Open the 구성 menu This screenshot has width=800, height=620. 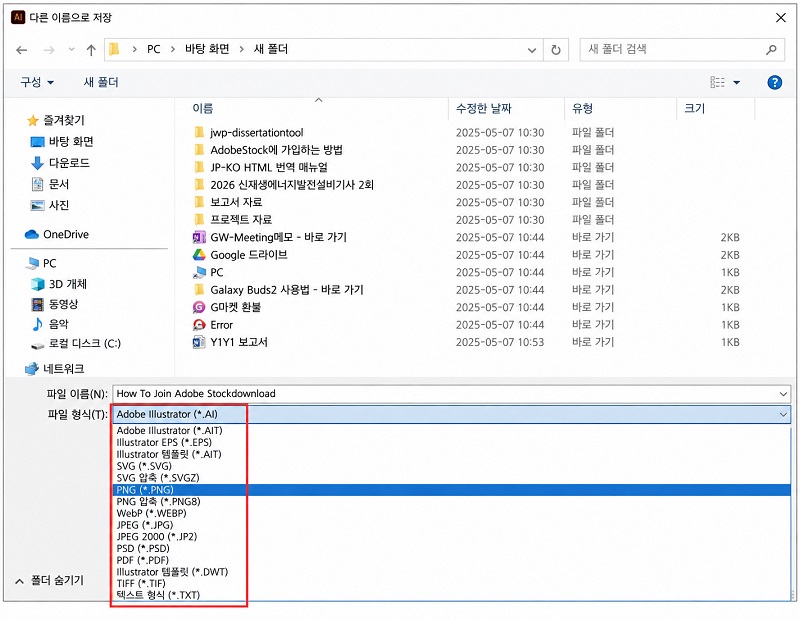tap(37, 82)
